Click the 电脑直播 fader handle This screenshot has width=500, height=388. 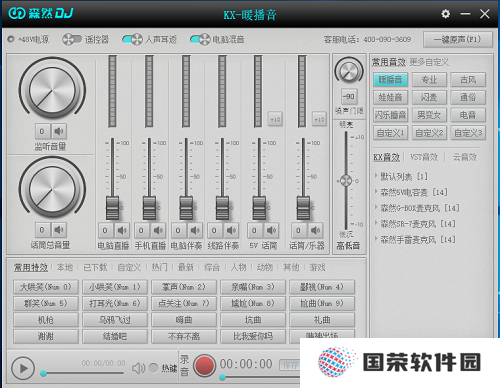click(x=112, y=208)
